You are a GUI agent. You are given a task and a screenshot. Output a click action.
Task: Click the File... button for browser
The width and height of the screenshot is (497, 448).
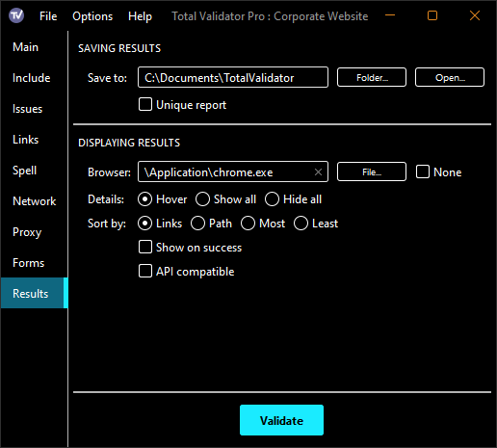pyautogui.click(x=372, y=171)
